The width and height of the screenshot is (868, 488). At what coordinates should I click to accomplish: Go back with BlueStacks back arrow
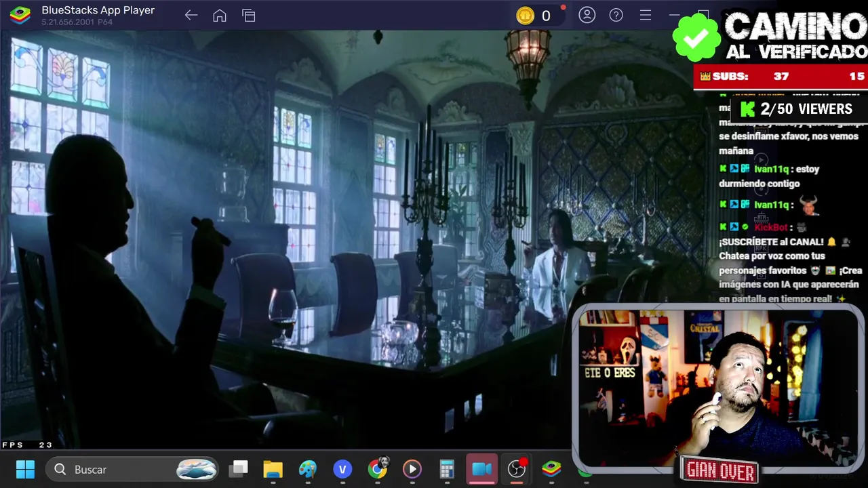pos(191,15)
